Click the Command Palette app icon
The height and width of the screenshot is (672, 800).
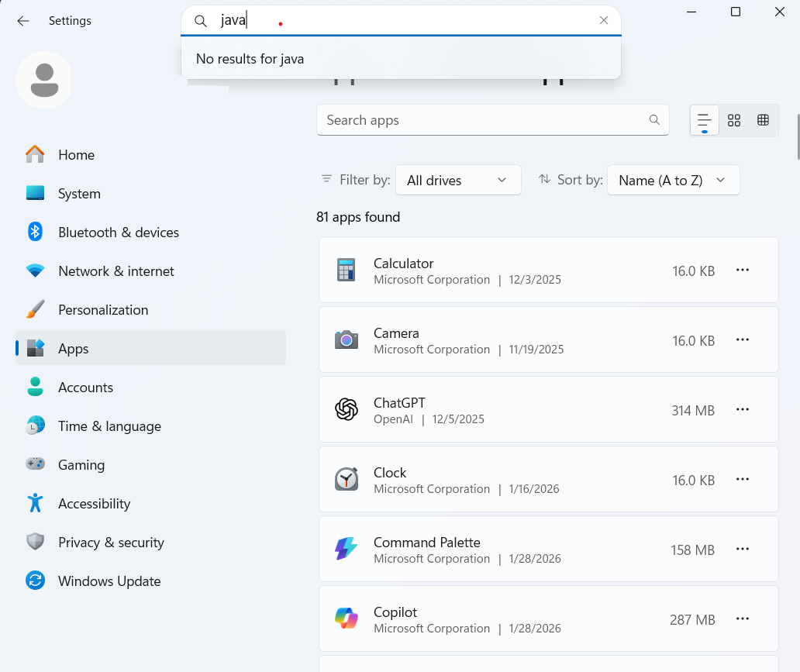(x=347, y=549)
